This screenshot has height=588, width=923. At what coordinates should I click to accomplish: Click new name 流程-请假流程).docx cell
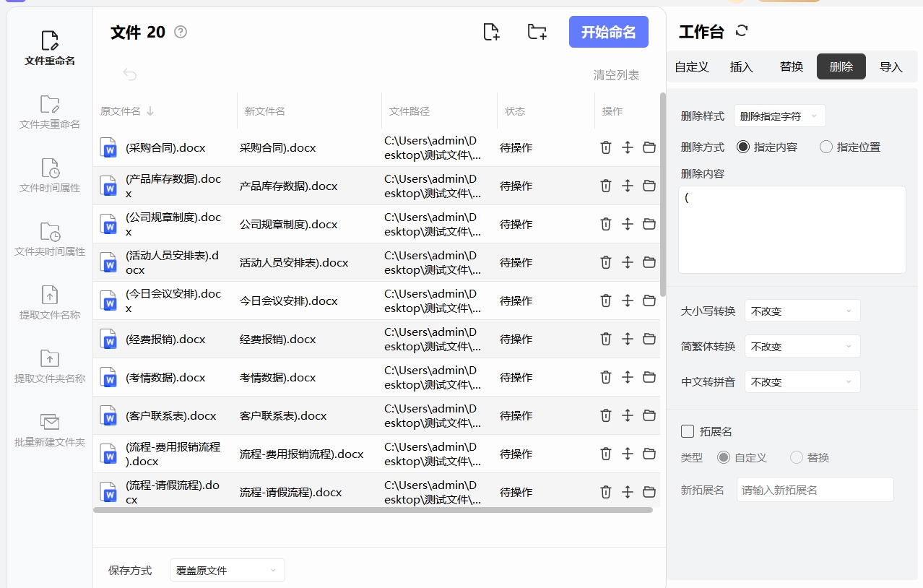click(291, 492)
